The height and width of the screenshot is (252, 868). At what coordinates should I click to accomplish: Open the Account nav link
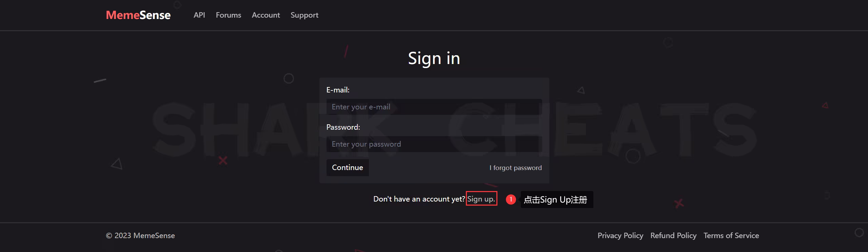pos(266,15)
